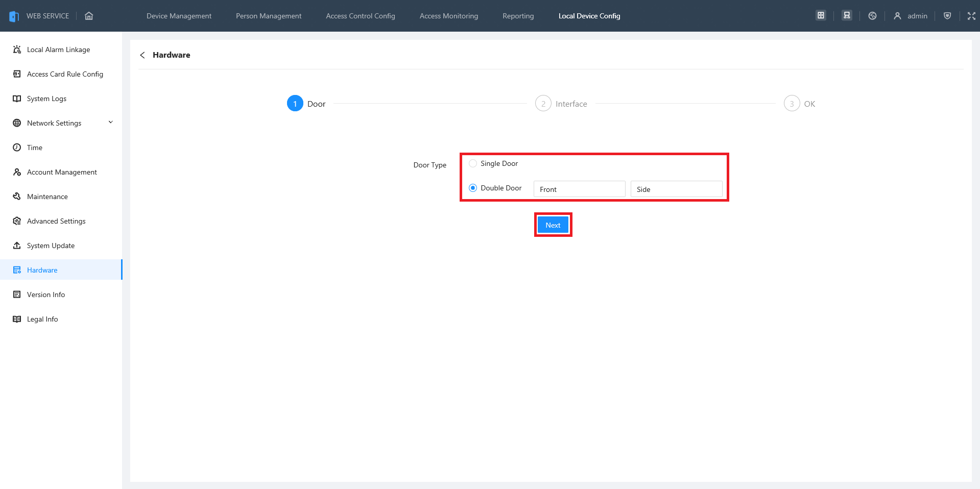Click the globe language icon in header
This screenshot has width=980, height=489.
tap(872, 16)
